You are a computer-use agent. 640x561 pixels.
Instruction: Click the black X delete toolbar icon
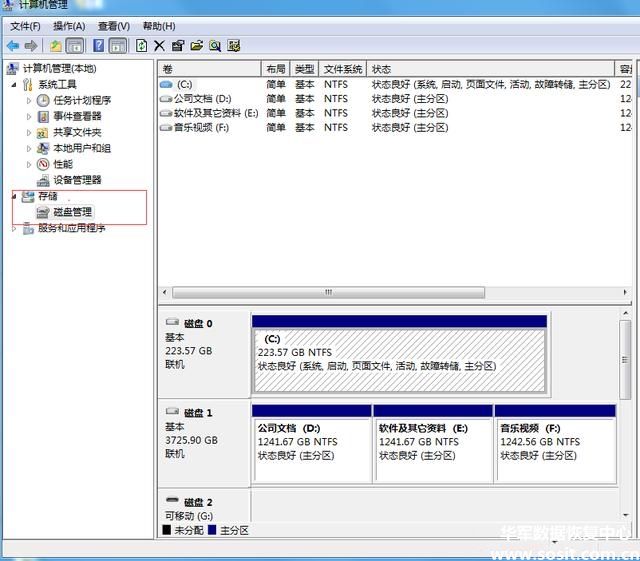click(x=159, y=46)
